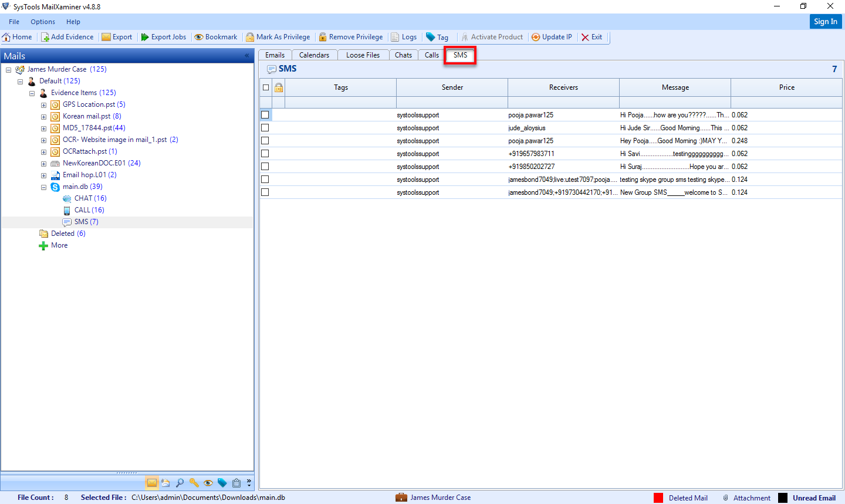The image size is (845, 504).
Task: Switch to the Chats tab
Action: pyautogui.click(x=403, y=55)
